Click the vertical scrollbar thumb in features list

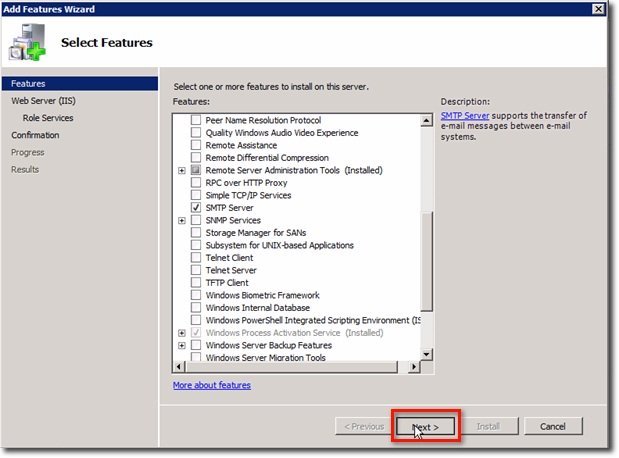tap(427, 261)
